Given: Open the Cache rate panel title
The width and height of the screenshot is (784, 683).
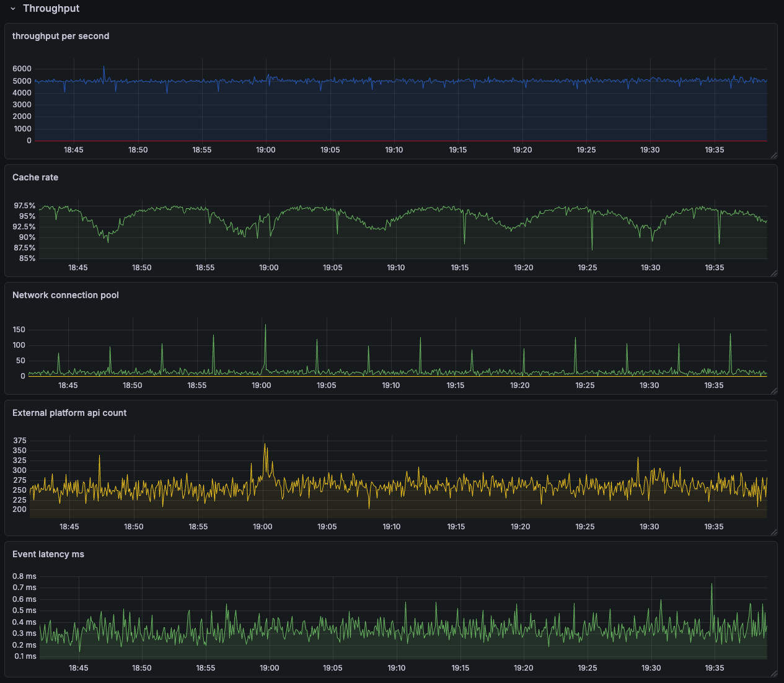Looking at the screenshot, I should coord(35,177).
